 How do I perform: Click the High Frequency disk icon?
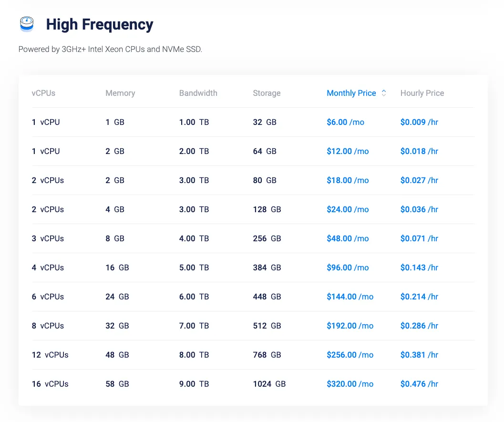(x=27, y=24)
